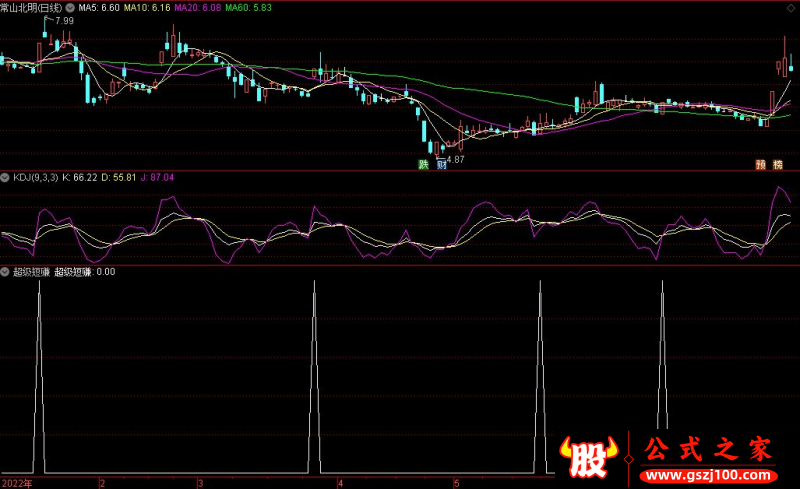Click the 股 bull logo icon

589,457
